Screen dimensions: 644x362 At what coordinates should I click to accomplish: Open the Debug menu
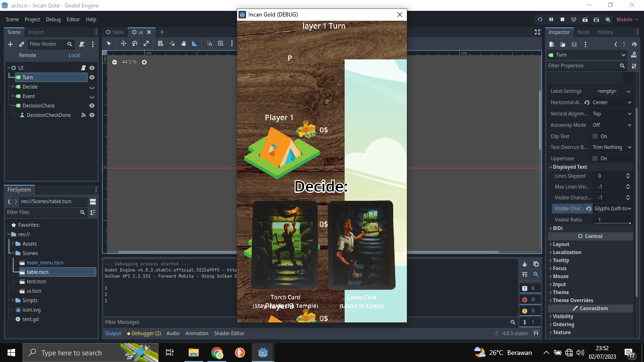(53, 19)
